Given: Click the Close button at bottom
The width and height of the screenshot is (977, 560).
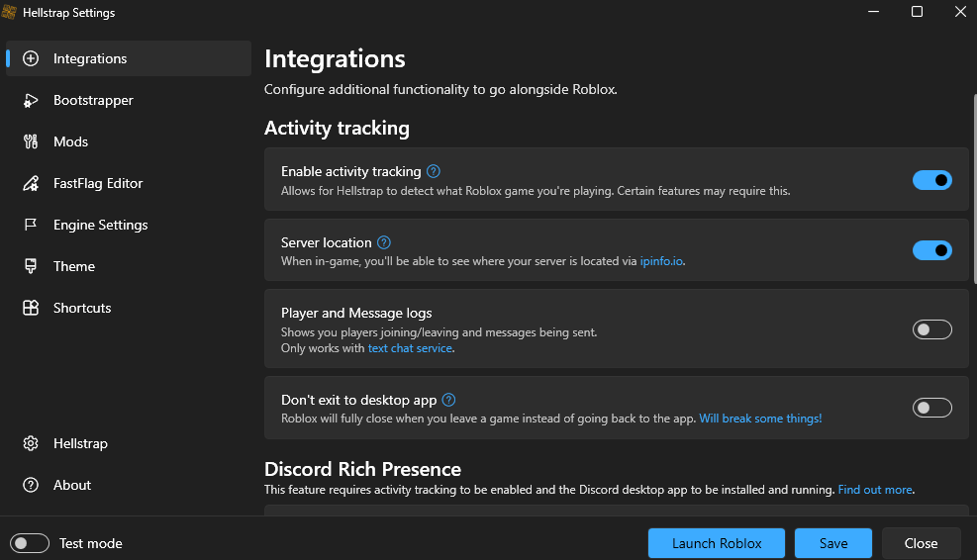Looking at the screenshot, I should pos(921,543).
